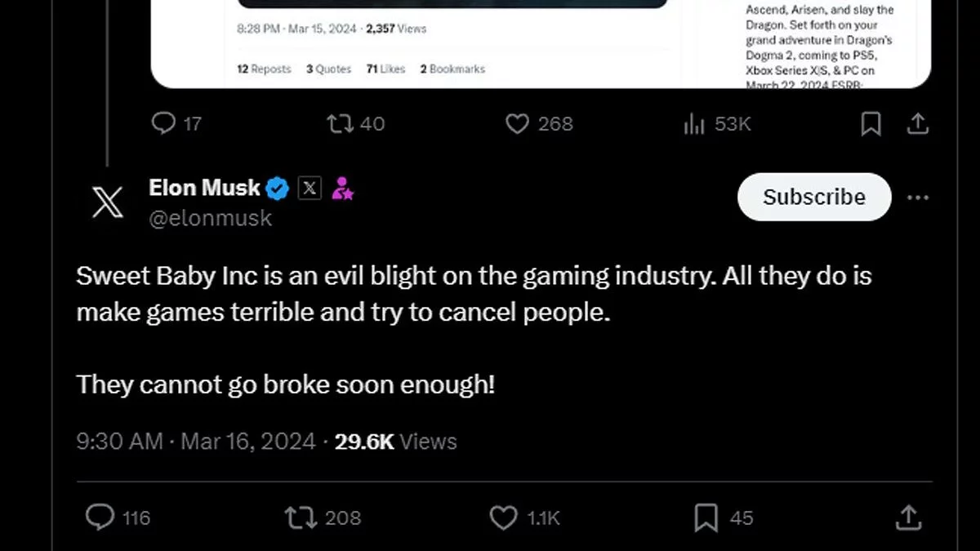This screenshot has height=551, width=980.
Task: Repost the upper tweet showing 40 reposts
Action: click(x=338, y=123)
